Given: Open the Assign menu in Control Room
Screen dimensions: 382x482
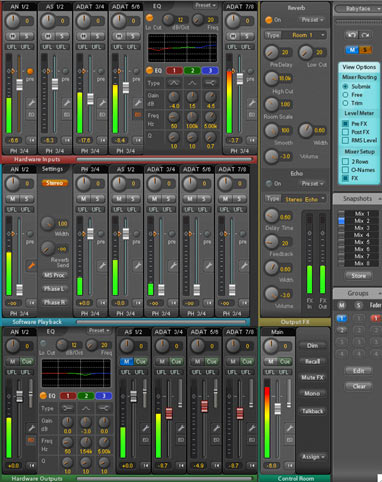Looking at the screenshot, I should (x=313, y=457).
